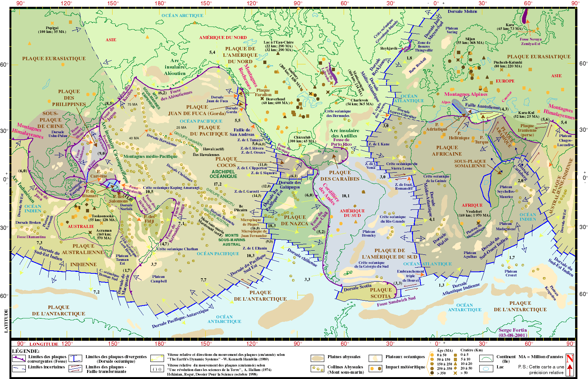Viewport: 588px width, 379px height.
Task: Click the Collines Abyssales legend swatch
Action: 317,368
